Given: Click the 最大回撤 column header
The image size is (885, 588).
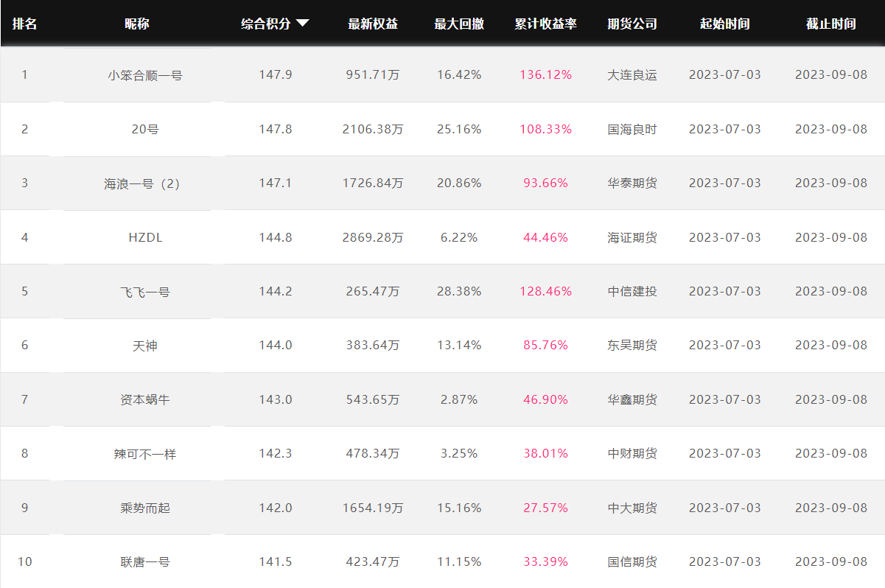Looking at the screenshot, I should click(459, 24).
